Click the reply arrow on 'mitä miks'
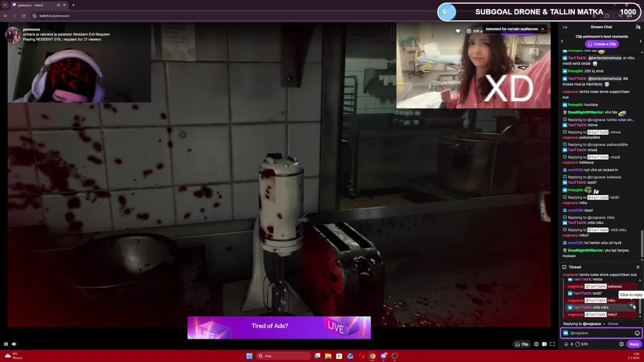The image size is (644, 362). click(x=632, y=306)
